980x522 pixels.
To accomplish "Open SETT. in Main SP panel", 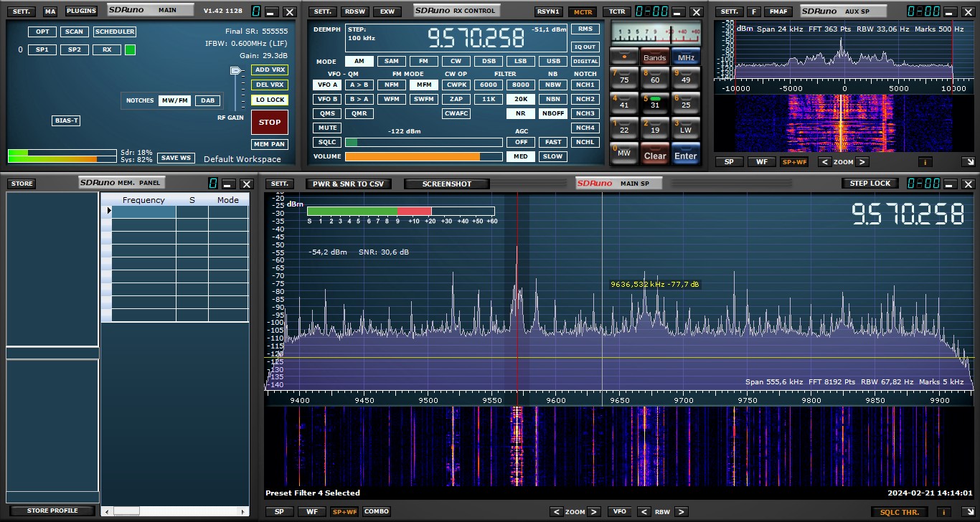I will [280, 184].
